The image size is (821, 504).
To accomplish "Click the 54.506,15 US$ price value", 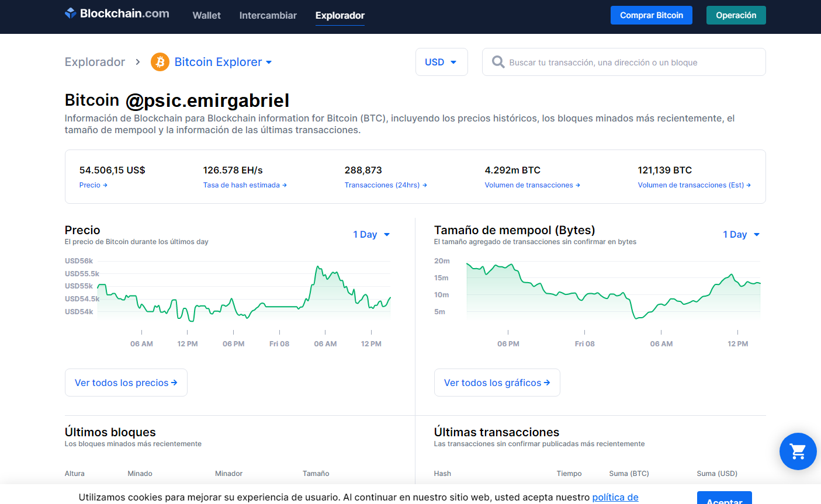I will point(112,170).
